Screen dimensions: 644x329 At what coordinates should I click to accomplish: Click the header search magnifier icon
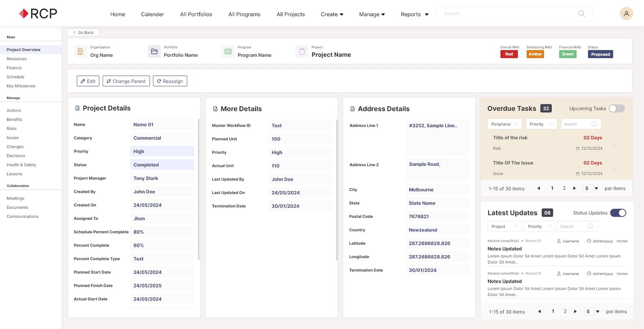pyautogui.click(x=582, y=14)
